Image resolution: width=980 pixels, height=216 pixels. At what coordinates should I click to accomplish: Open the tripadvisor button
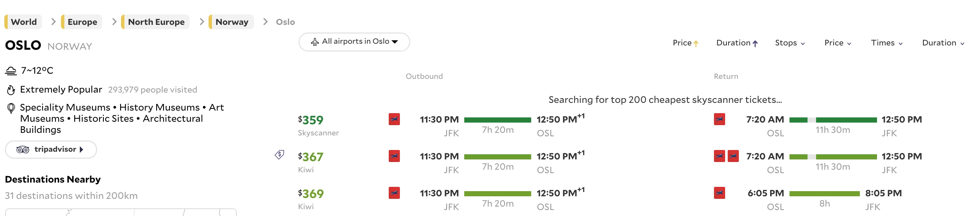(51, 150)
